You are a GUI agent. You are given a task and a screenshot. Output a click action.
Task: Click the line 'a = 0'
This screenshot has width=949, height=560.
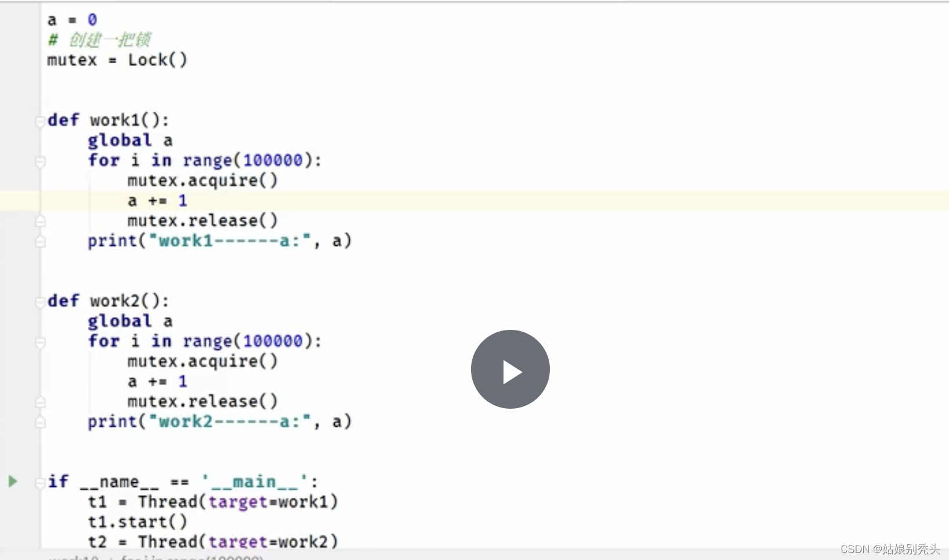(72, 20)
